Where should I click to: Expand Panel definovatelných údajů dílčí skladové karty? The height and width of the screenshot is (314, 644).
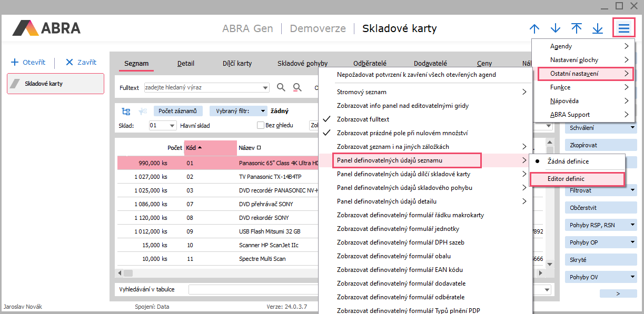click(x=425, y=174)
